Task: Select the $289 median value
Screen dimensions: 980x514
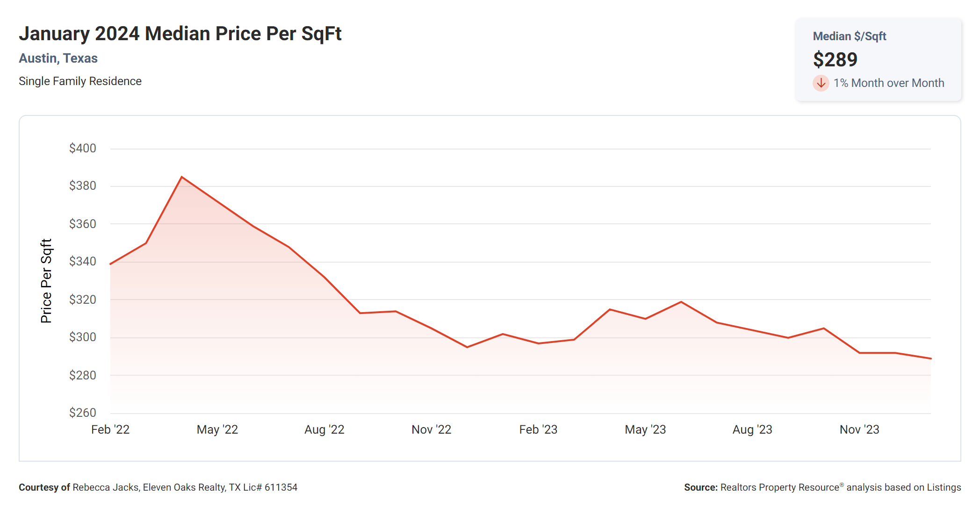Action: point(835,60)
